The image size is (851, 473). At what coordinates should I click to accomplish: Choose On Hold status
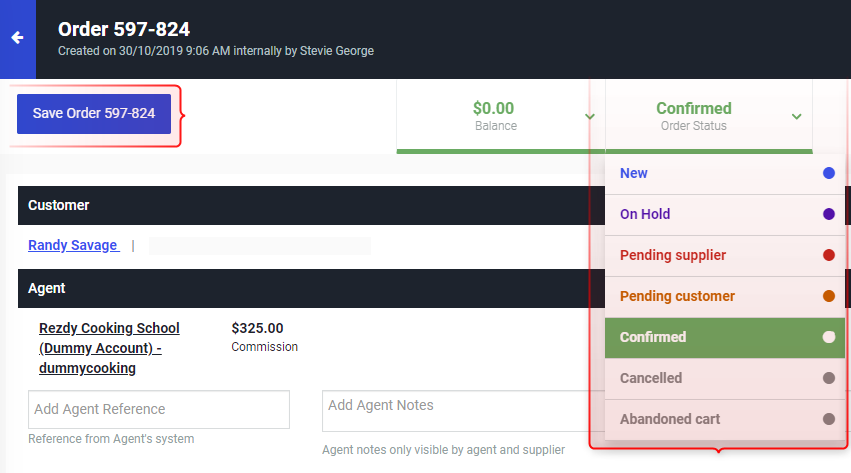pos(725,214)
